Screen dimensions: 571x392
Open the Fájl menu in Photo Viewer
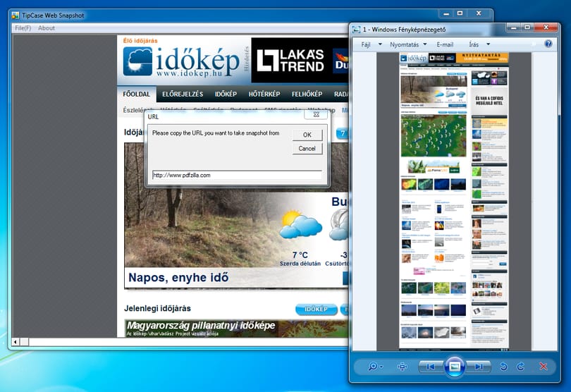pos(366,44)
